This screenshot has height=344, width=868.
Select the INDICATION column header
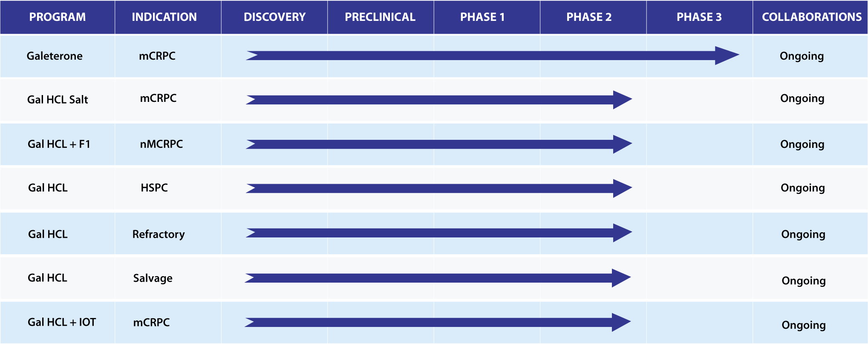tap(164, 17)
